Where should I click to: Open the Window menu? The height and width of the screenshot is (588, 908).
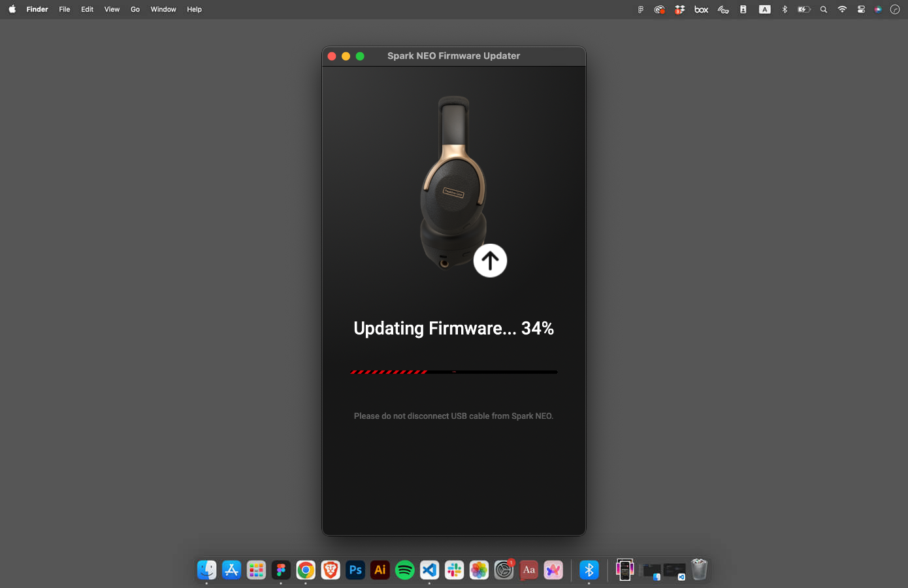[x=163, y=9]
